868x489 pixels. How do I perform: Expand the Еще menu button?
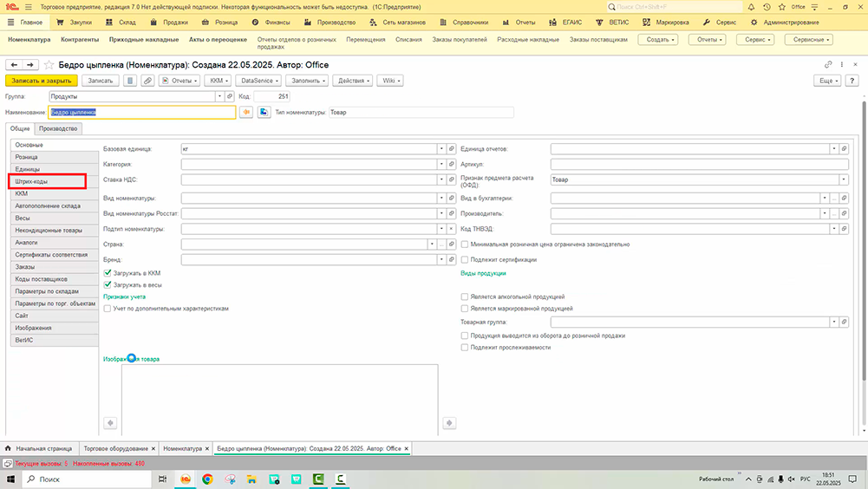coord(826,81)
